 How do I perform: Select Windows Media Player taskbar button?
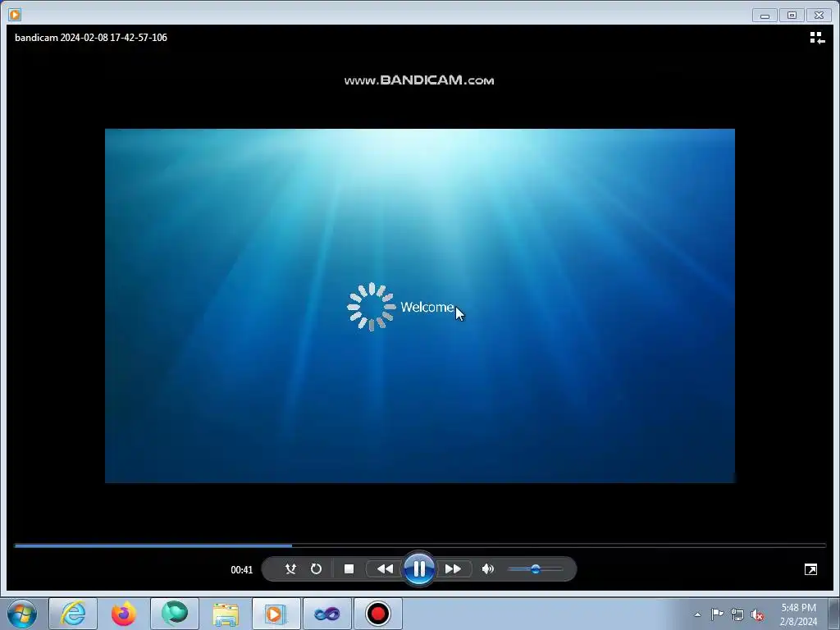(276, 614)
